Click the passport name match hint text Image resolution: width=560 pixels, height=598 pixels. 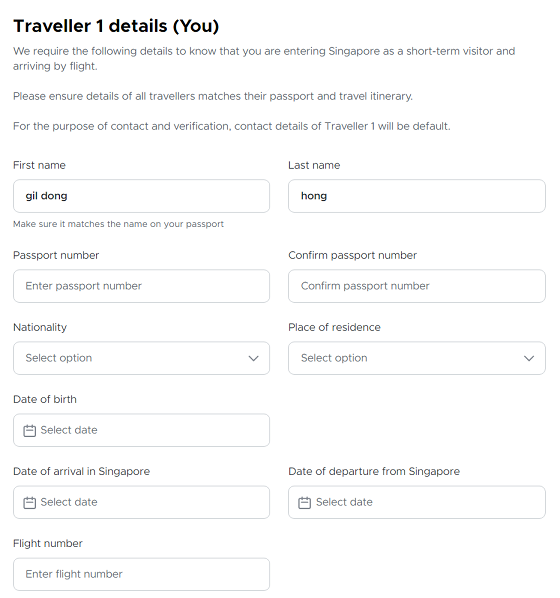coord(118,224)
